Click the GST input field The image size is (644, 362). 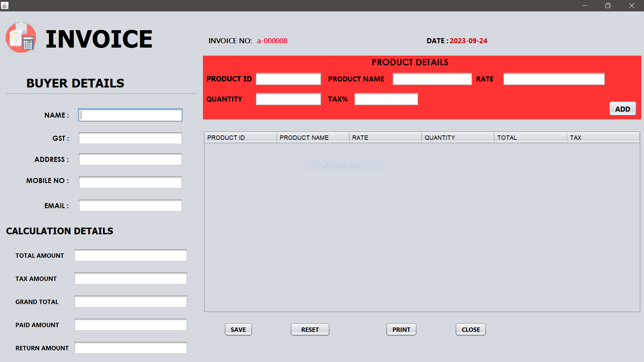[130, 138]
